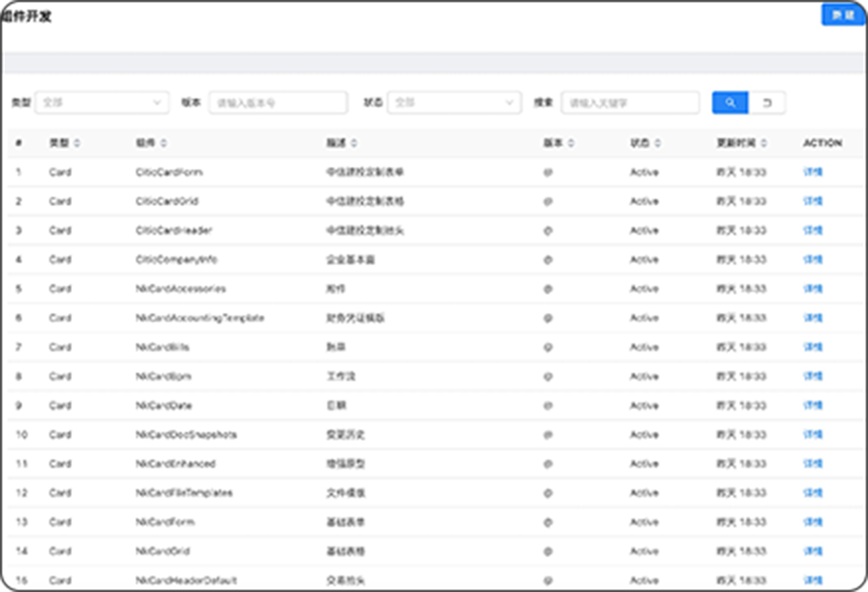
Task: Click the reset (undo arrow) button
Action: [x=767, y=103]
